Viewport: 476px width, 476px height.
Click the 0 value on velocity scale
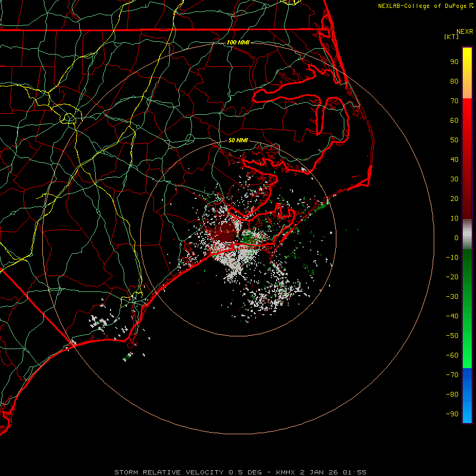[x=456, y=237]
